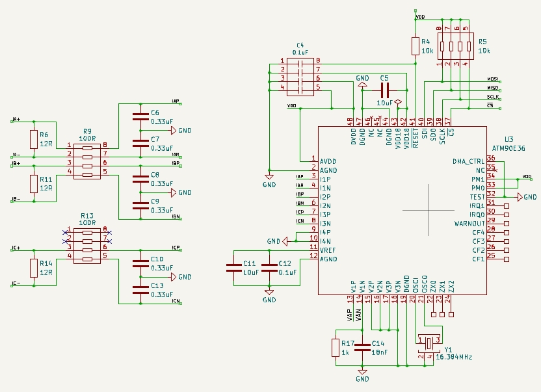Image resolution: width=541 pixels, height=392 pixels.
Task: Click the WARNOUT pin name
Action: [x=469, y=224]
